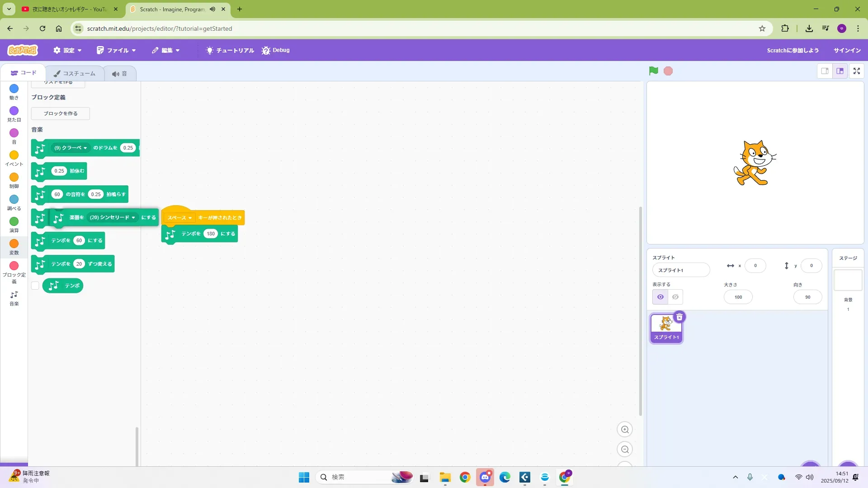Enable the テンポ reporter checkbox

[35, 286]
